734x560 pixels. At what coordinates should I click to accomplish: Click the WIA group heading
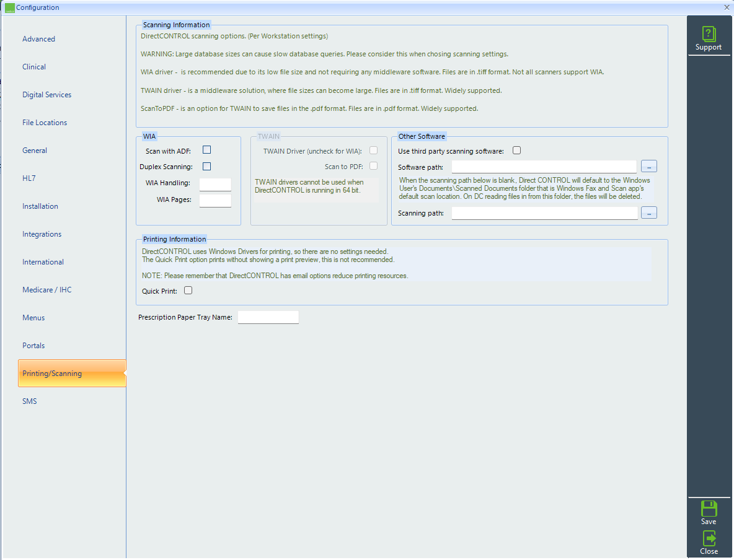click(149, 136)
